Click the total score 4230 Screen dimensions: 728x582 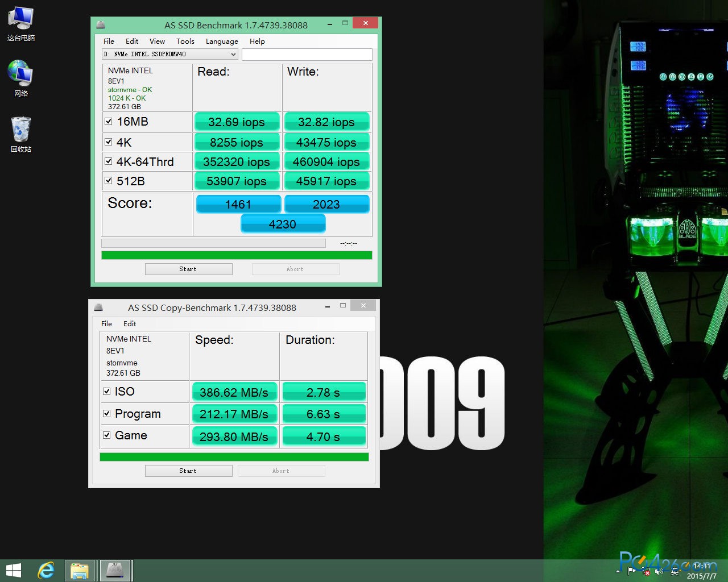point(283,224)
